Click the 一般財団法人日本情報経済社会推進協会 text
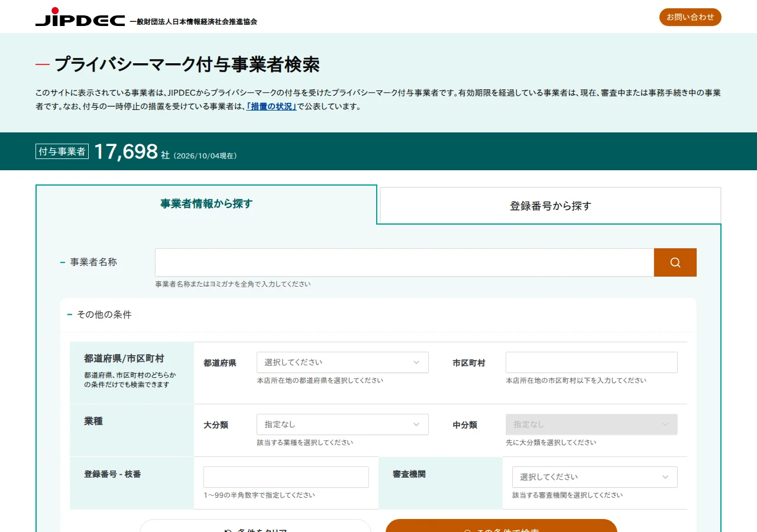The width and height of the screenshot is (757, 532). (193, 21)
